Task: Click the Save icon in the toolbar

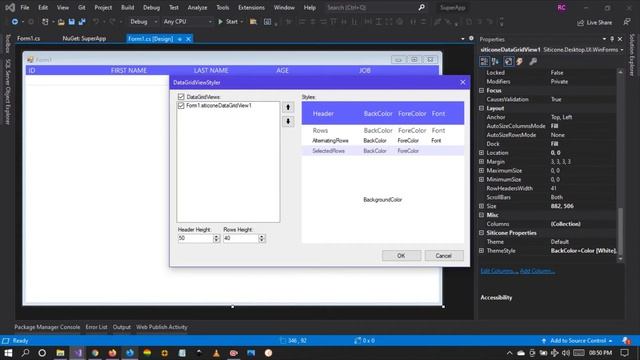Action: click(71, 22)
